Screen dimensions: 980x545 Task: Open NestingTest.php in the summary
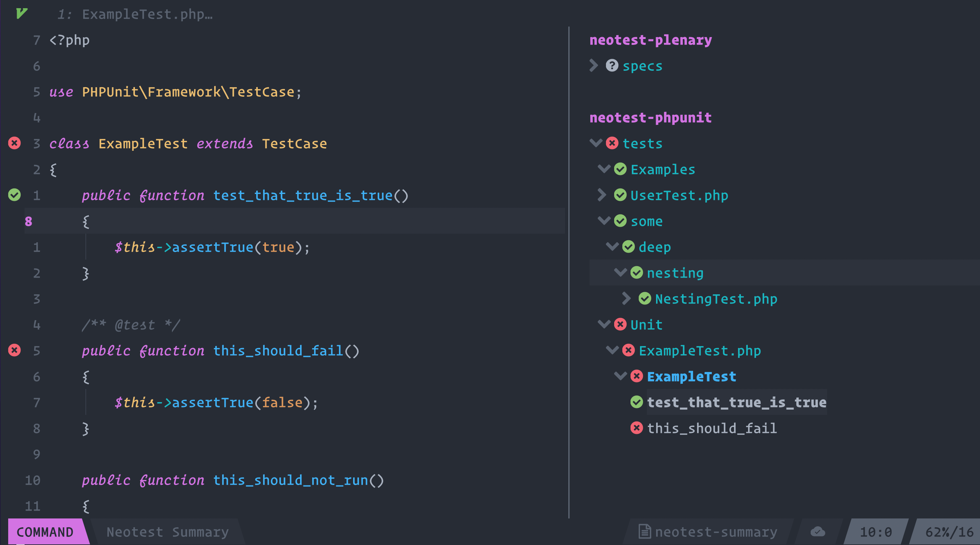716,299
